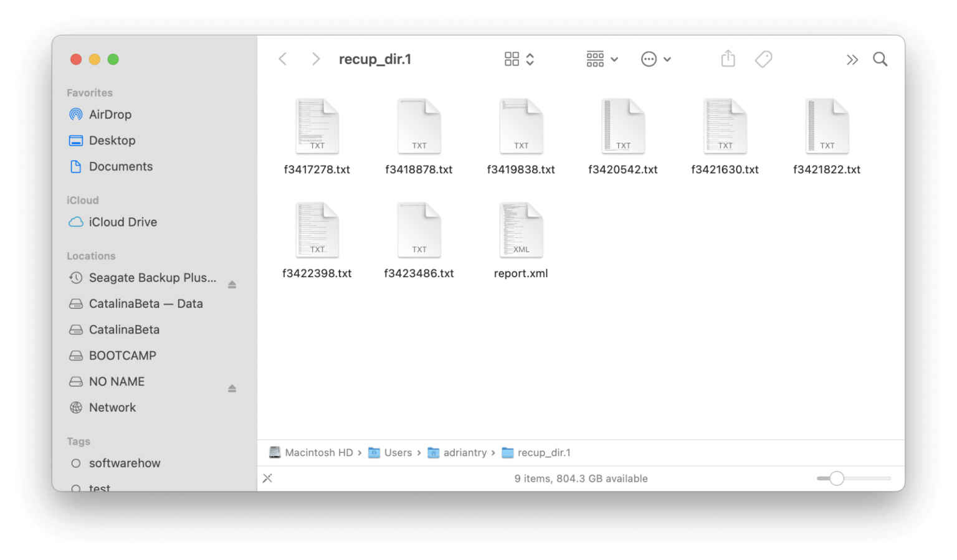Reveal hidden toolbar items via the double chevron
The height and width of the screenshot is (560, 957).
[x=852, y=59]
